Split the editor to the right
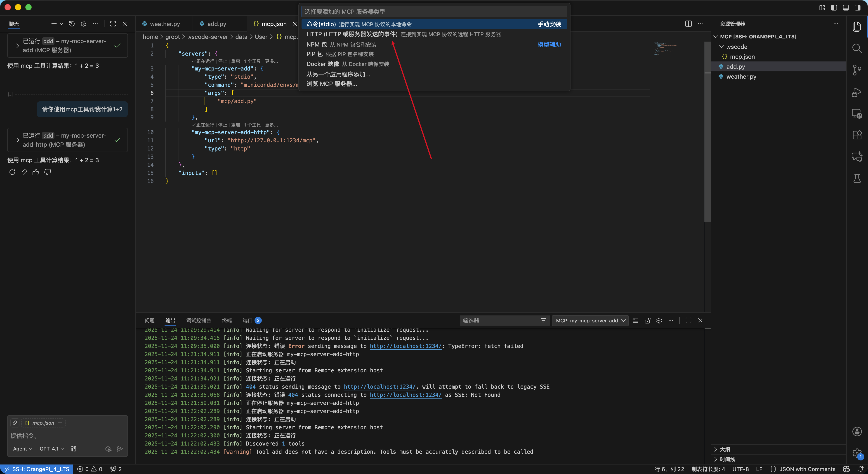The width and height of the screenshot is (868, 474). (x=688, y=23)
